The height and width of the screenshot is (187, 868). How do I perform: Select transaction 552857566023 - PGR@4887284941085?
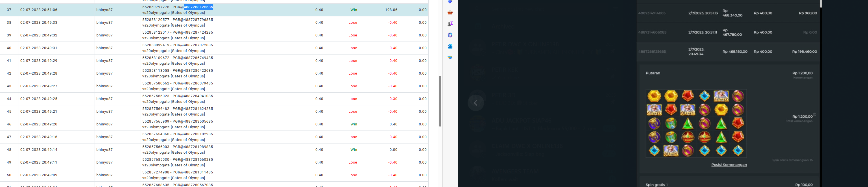178,96
